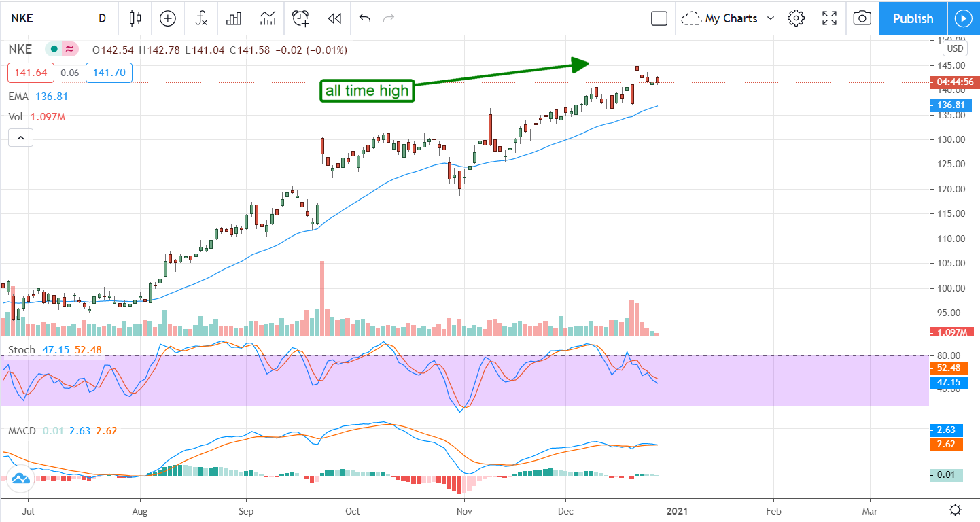The width and height of the screenshot is (980, 522).
Task: Select the "all time high" text annotation
Action: pyautogui.click(x=367, y=91)
